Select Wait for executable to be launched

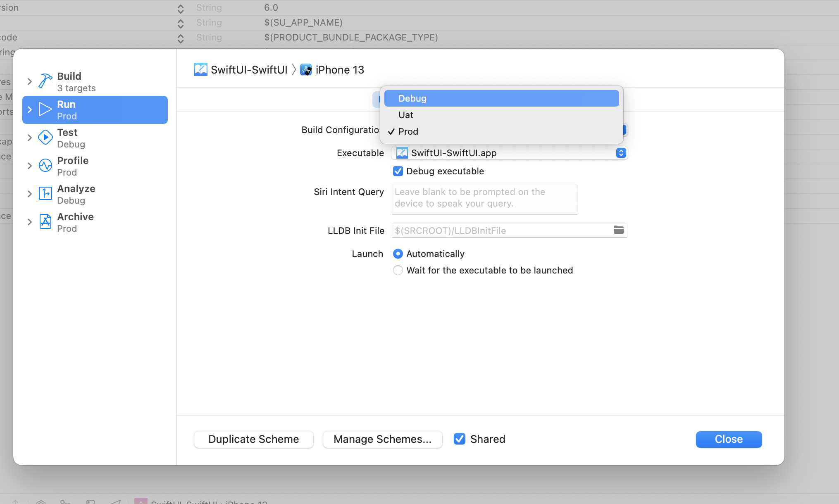point(398,270)
